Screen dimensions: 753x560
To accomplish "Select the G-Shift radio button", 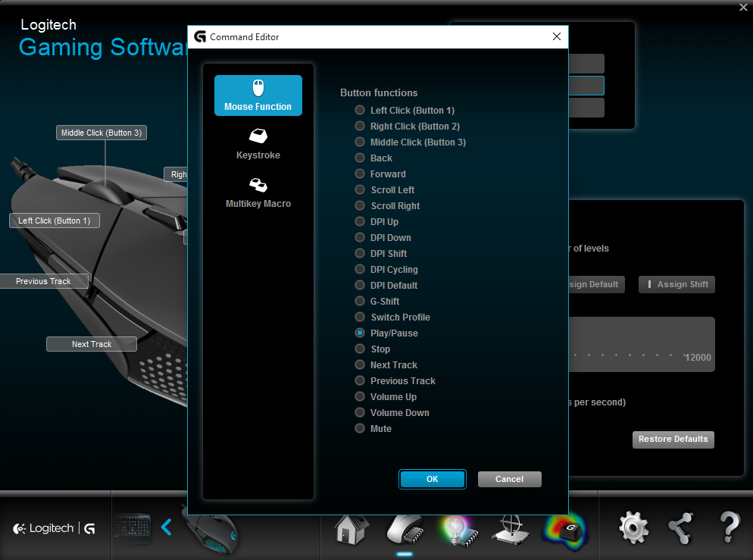I will click(x=360, y=301).
